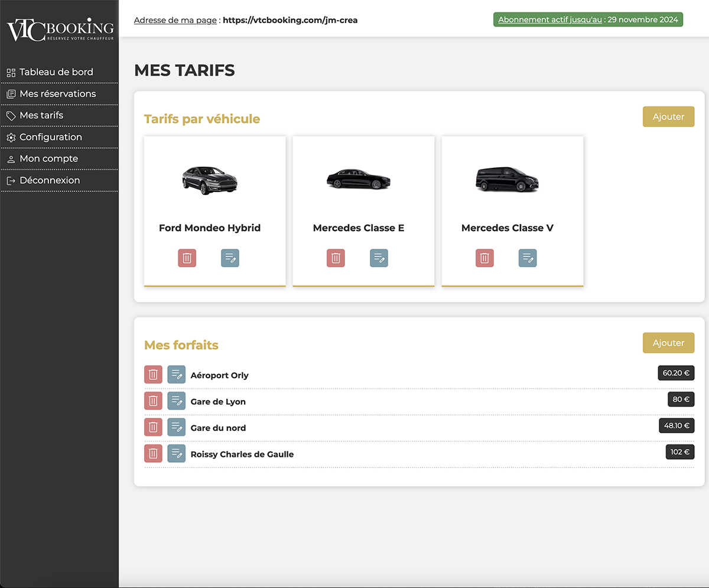This screenshot has height=588, width=709.
Task: Edit the Mercedes Classe E tariff
Action: [x=379, y=258]
